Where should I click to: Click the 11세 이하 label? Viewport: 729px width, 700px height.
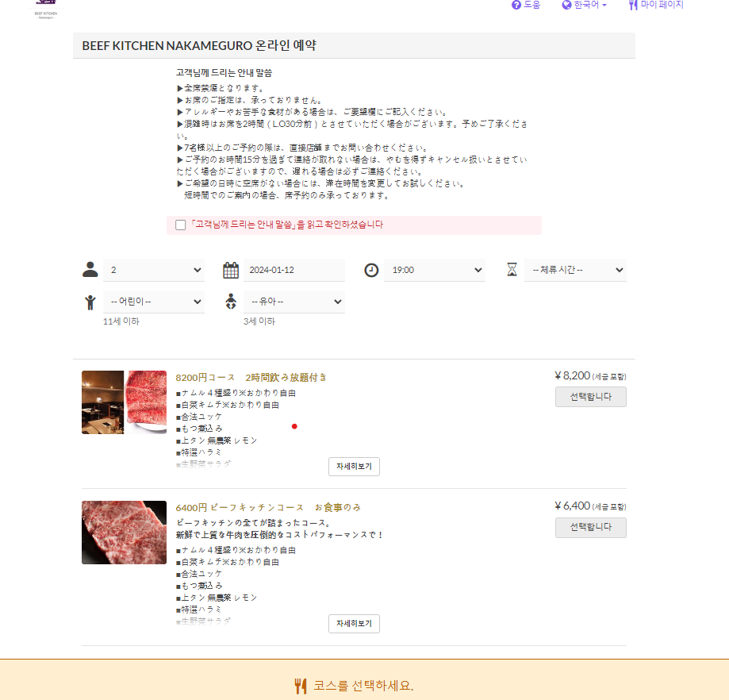[x=121, y=321]
